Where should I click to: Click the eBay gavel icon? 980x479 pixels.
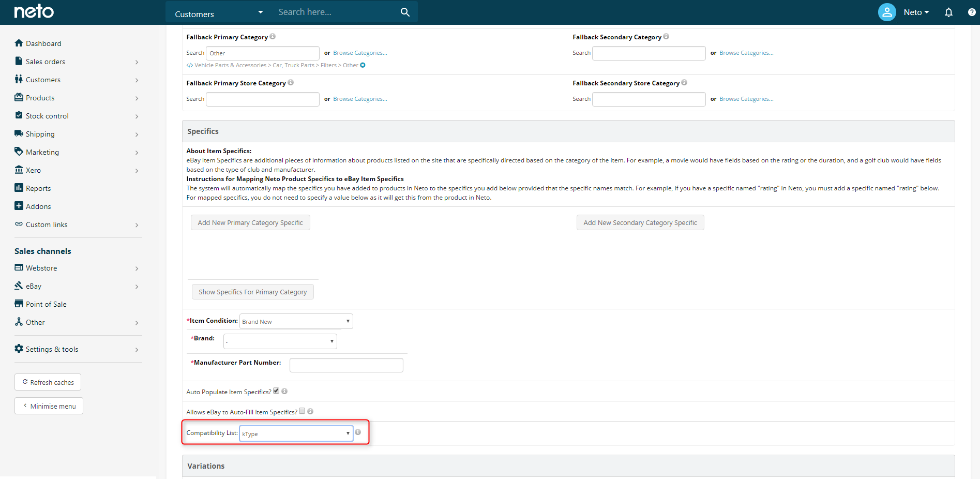(x=19, y=286)
